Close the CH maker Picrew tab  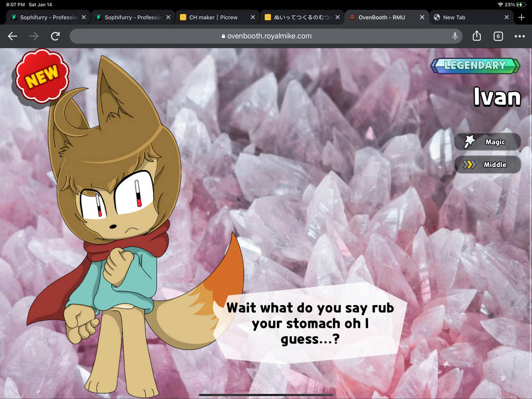(x=253, y=18)
